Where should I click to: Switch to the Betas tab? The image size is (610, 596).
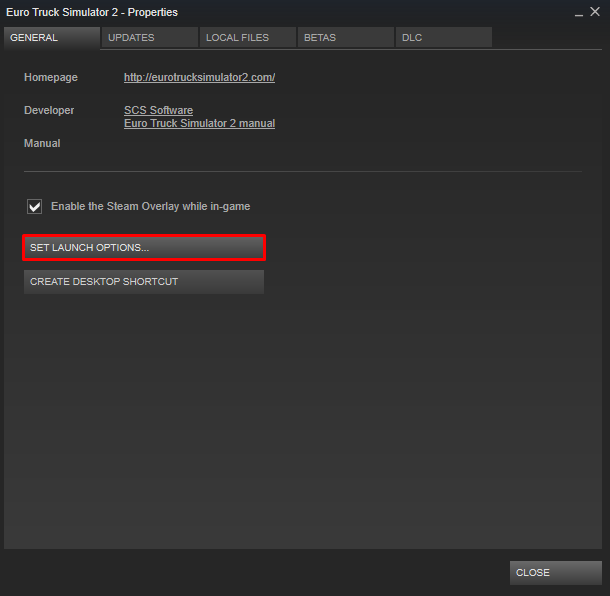point(346,37)
